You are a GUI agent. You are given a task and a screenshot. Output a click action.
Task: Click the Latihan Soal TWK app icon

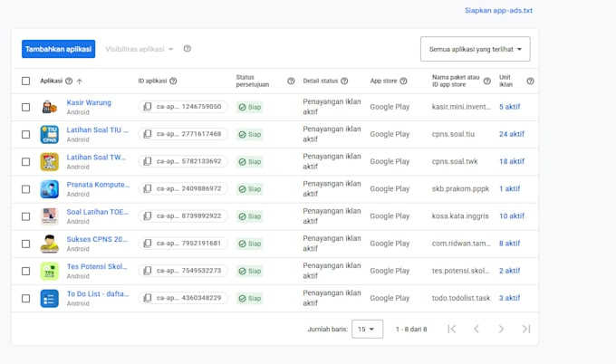50,162
